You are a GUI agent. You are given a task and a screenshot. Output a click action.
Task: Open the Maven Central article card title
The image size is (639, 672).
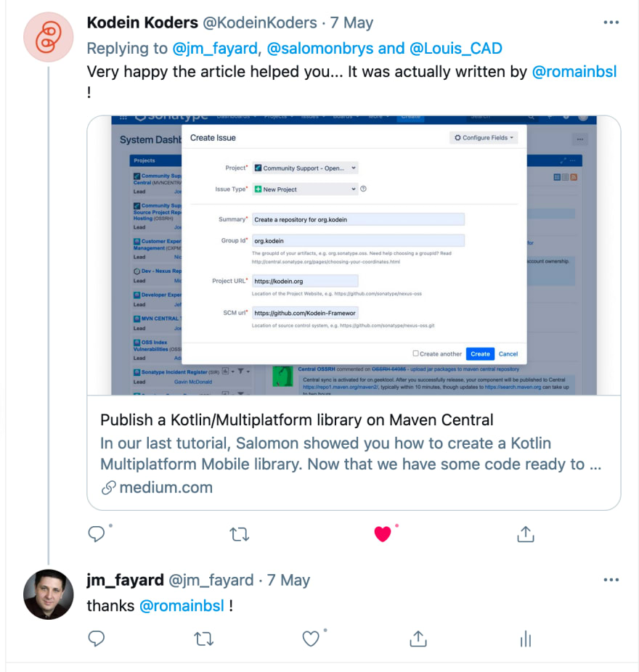[x=297, y=420]
